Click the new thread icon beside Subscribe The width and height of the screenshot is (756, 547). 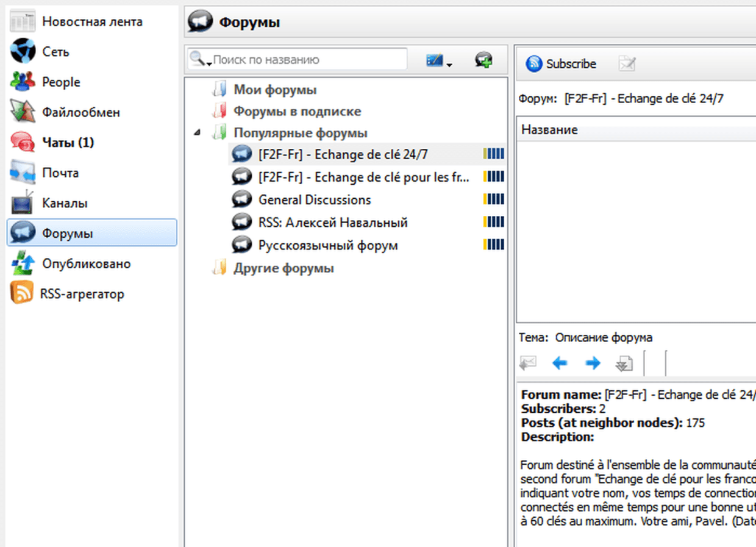(x=627, y=63)
